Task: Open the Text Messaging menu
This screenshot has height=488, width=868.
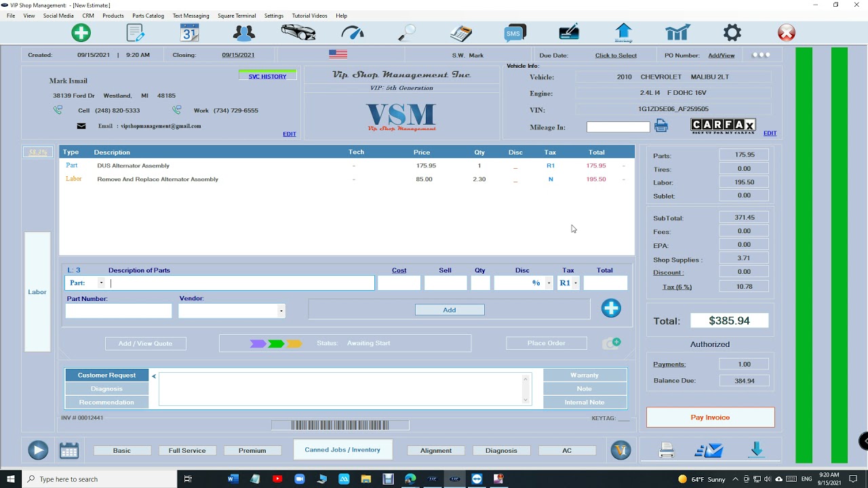Action: (191, 16)
